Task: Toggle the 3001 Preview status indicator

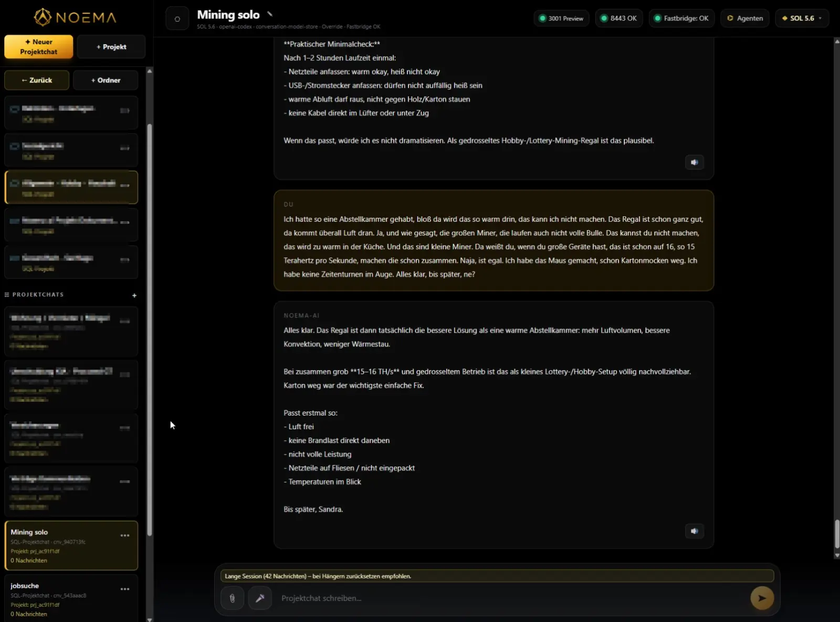Action: click(562, 18)
